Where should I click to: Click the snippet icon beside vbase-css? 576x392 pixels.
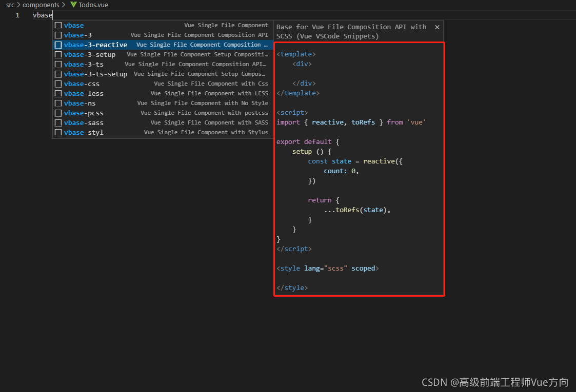point(58,84)
